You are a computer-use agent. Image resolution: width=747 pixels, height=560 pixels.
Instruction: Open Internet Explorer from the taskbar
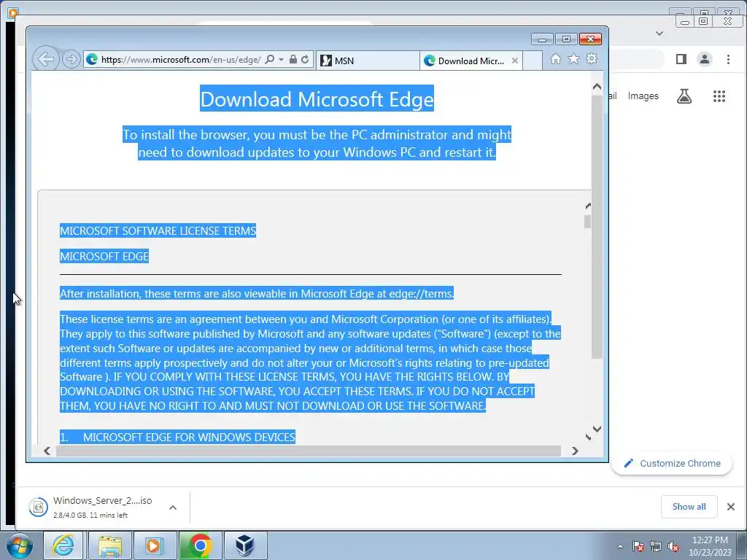tap(63, 545)
